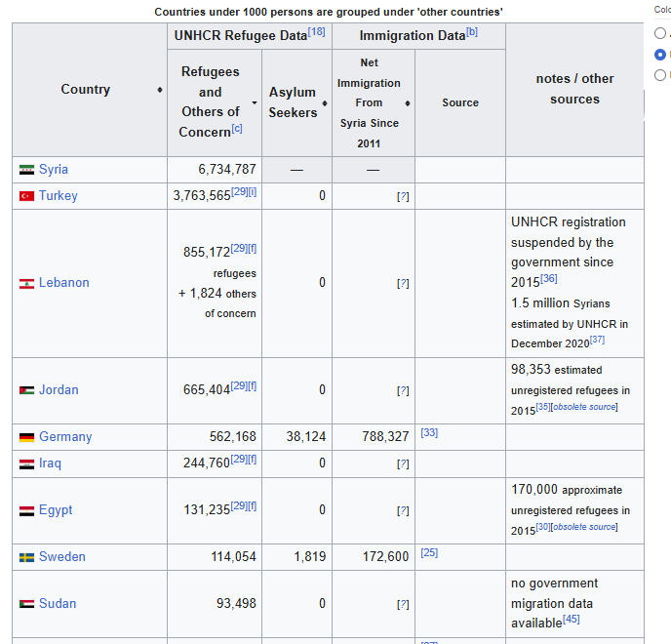Click the value 38,124 asylum seekers
Screen dimensions: 671x644
tap(306, 437)
